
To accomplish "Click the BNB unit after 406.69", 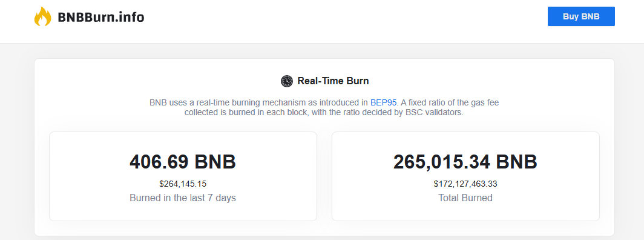I will tap(215, 161).
